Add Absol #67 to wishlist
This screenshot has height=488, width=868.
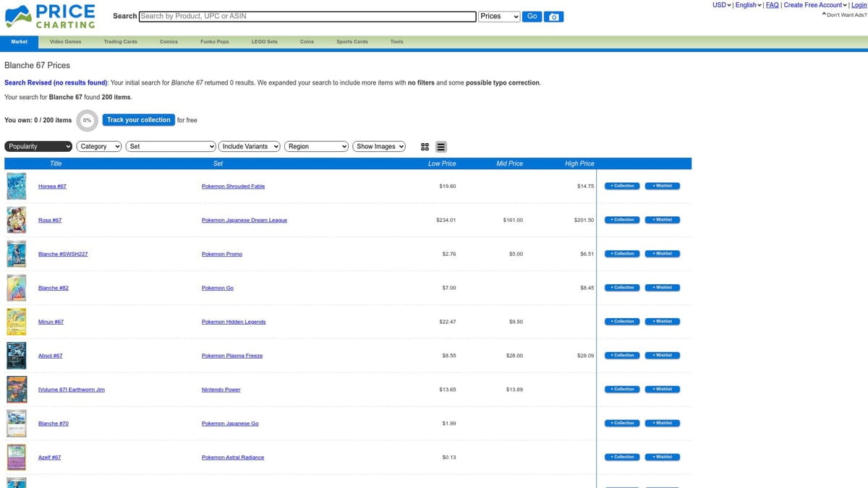tap(663, 355)
